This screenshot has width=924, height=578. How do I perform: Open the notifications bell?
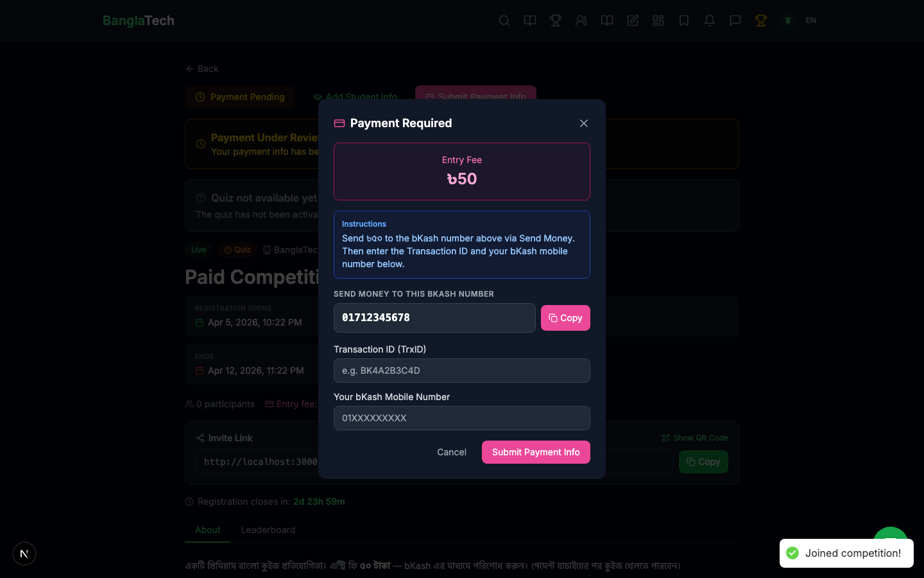(x=710, y=20)
